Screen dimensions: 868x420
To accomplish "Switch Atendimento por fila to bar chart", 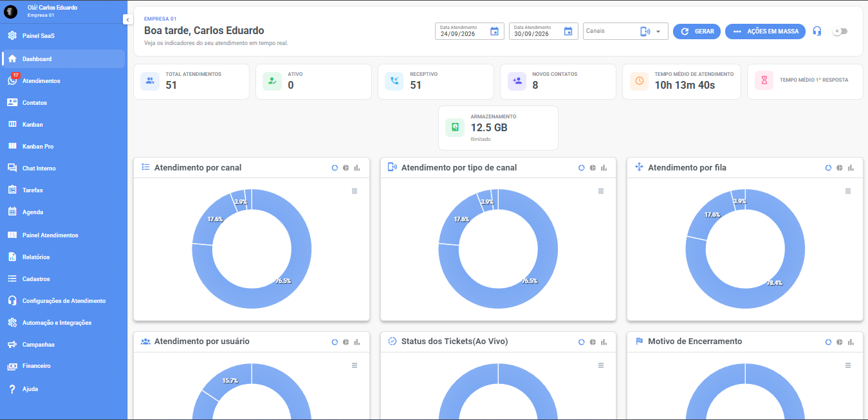I will (851, 168).
